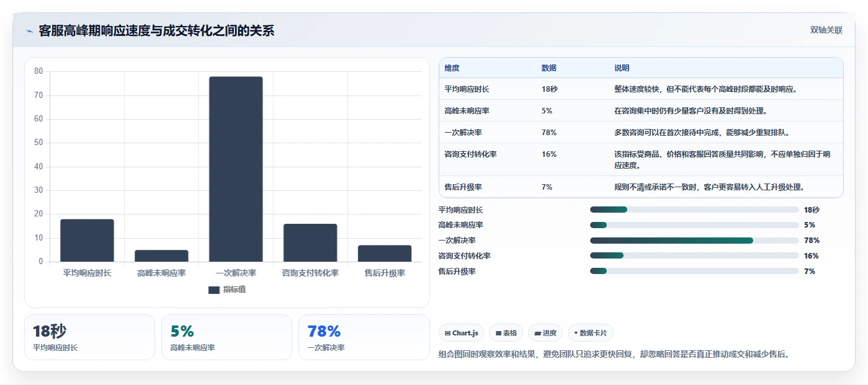Click the 一次解决率 x-axis label on chart
This screenshot has width=868, height=385.
click(x=236, y=273)
